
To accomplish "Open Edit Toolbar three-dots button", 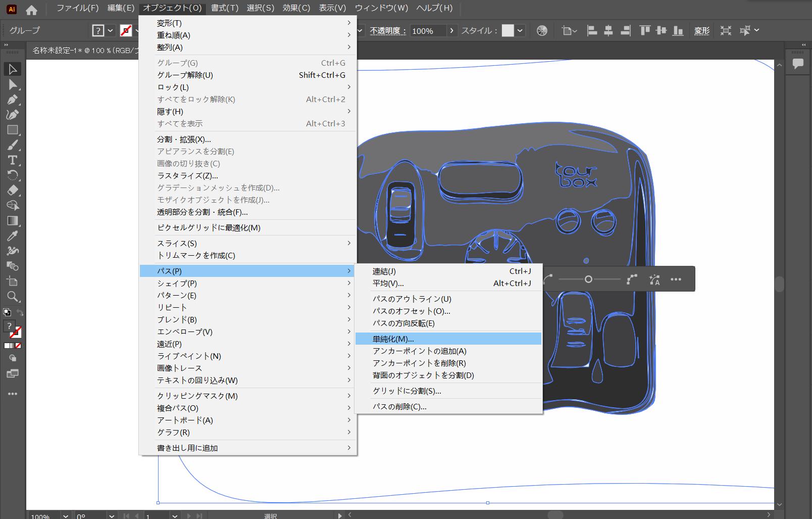I will click(13, 394).
